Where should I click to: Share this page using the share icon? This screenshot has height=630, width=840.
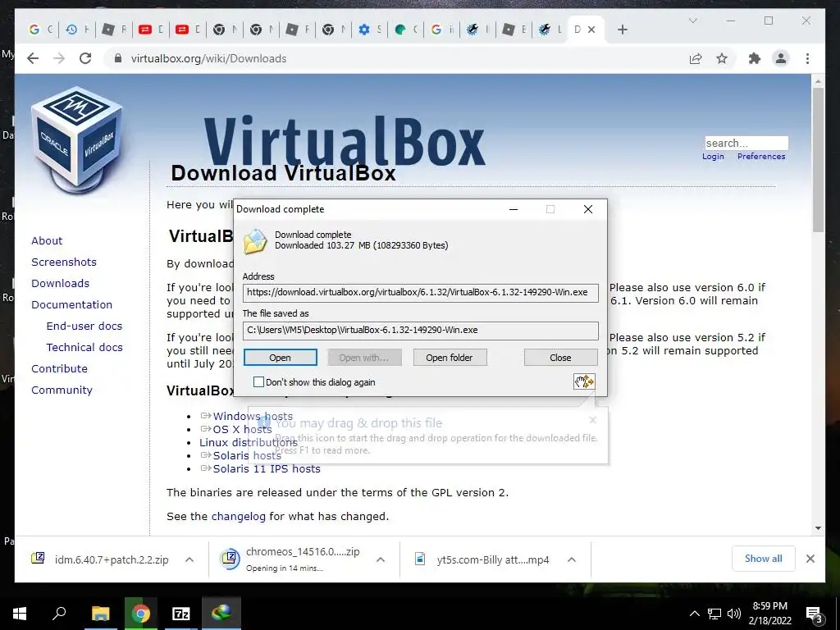[696, 58]
